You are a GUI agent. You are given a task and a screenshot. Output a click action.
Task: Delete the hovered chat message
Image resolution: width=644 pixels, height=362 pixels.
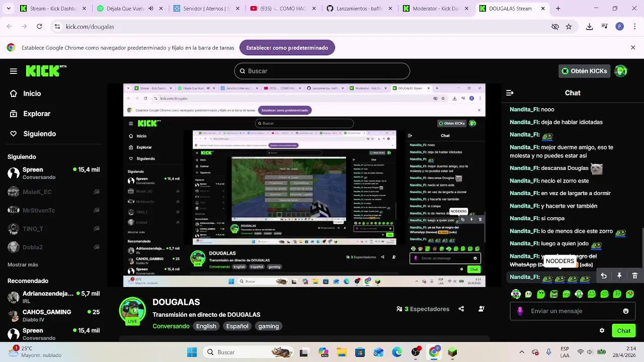pos(635,276)
